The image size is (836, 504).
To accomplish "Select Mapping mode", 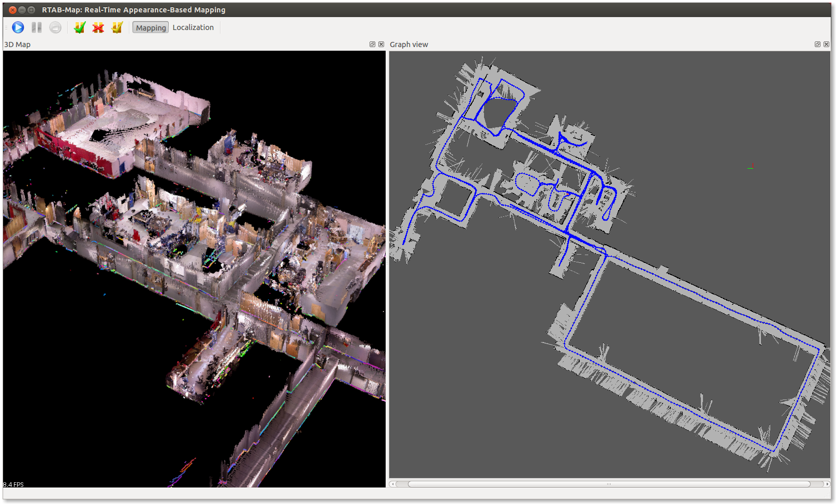I will tap(151, 27).
